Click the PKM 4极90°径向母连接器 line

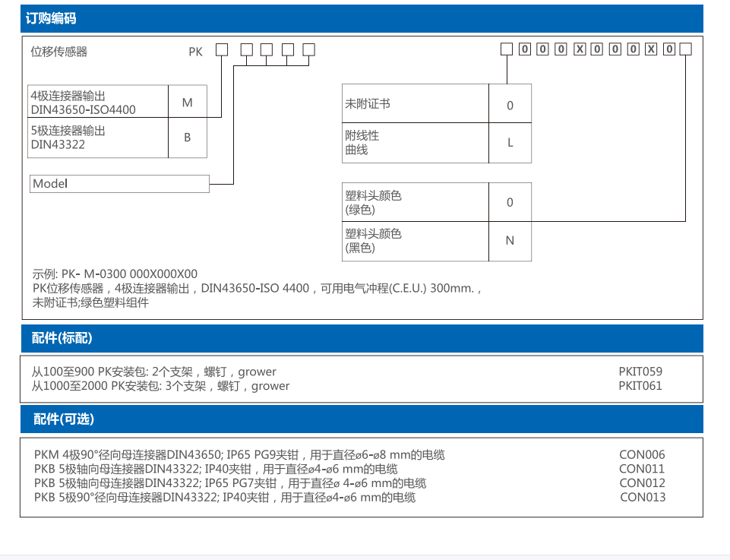pos(239,455)
